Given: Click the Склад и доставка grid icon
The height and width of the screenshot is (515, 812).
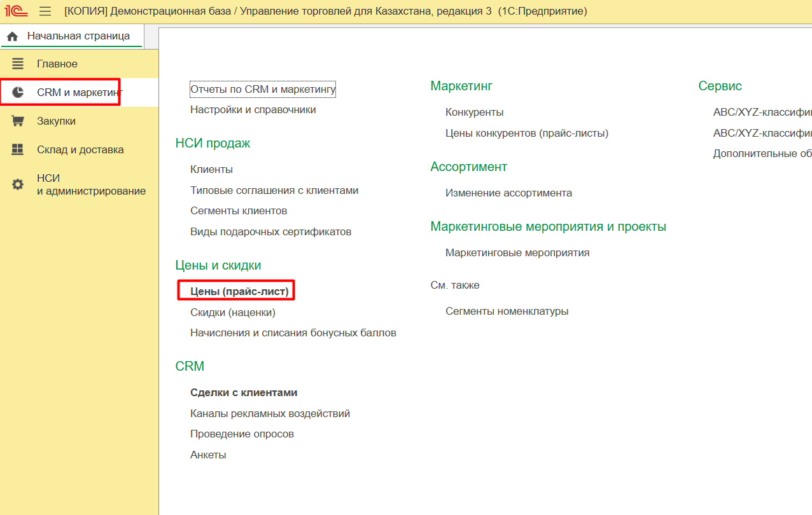Looking at the screenshot, I should pos(18,149).
